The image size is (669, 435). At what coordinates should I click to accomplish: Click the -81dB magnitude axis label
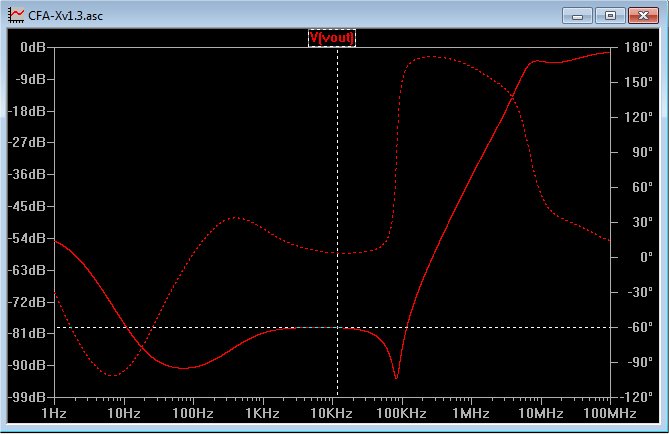click(26, 333)
